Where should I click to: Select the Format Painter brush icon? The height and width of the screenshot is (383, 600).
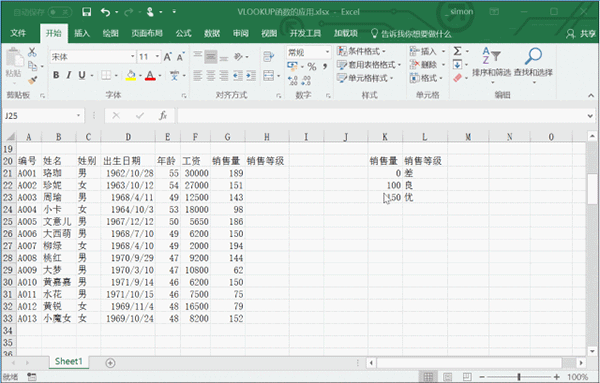pyautogui.click(x=33, y=80)
